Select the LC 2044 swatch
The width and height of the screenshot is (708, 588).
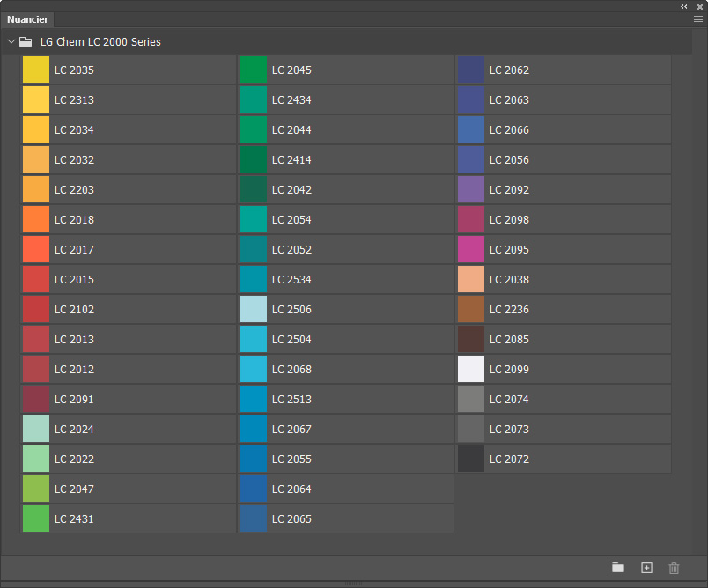click(254, 129)
